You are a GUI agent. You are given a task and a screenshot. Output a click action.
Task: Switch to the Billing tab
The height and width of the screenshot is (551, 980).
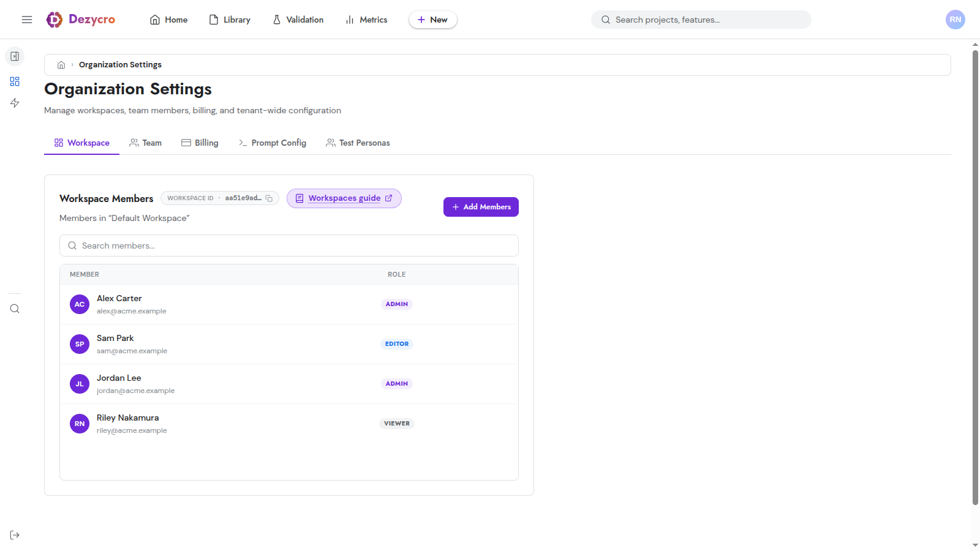200,143
